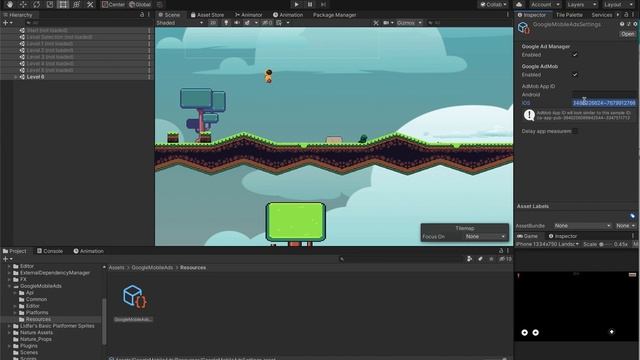This screenshot has width=640, height=360.
Task: Select the Level 6 scene row
Action: tap(76, 77)
